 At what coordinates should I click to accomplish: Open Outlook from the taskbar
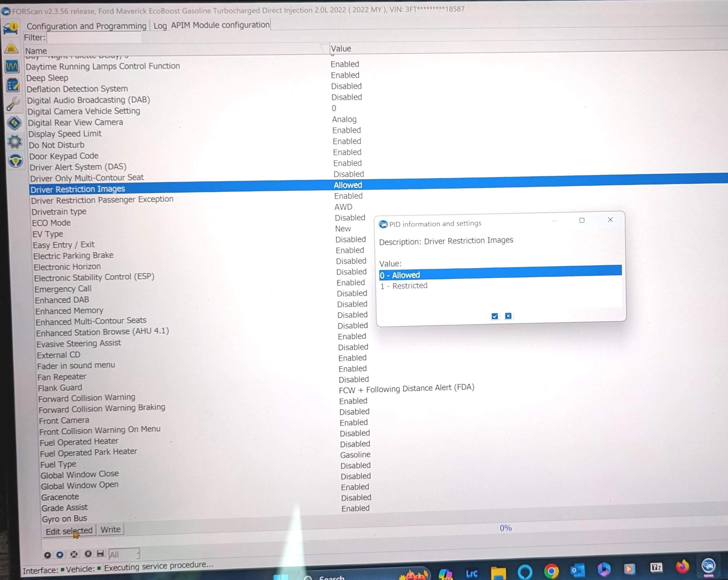(577, 570)
